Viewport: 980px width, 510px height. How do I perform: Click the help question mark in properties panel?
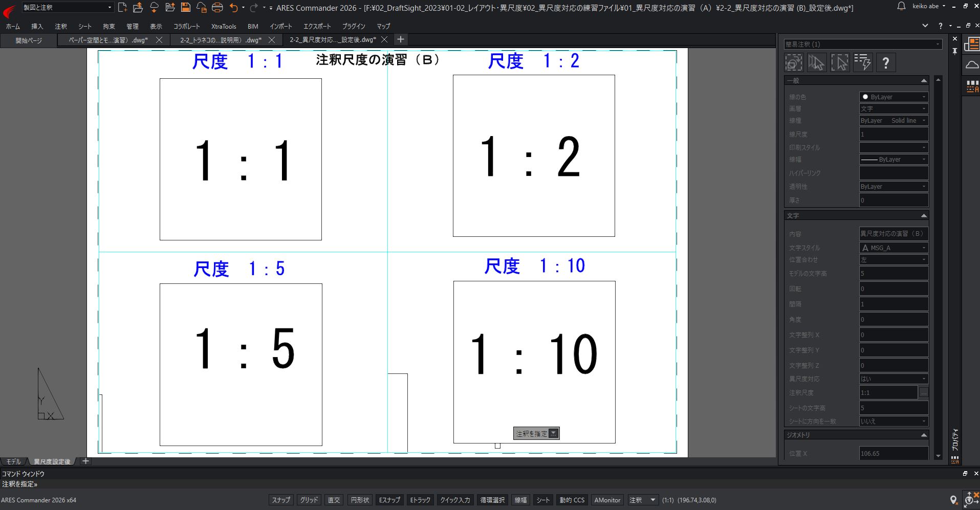pos(885,62)
